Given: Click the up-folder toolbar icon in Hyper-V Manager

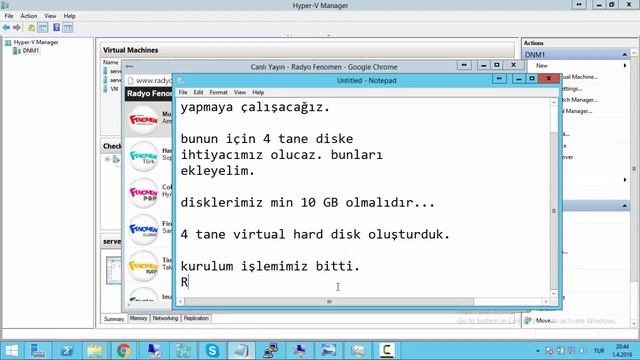Looking at the screenshot, I should [x=31, y=28].
